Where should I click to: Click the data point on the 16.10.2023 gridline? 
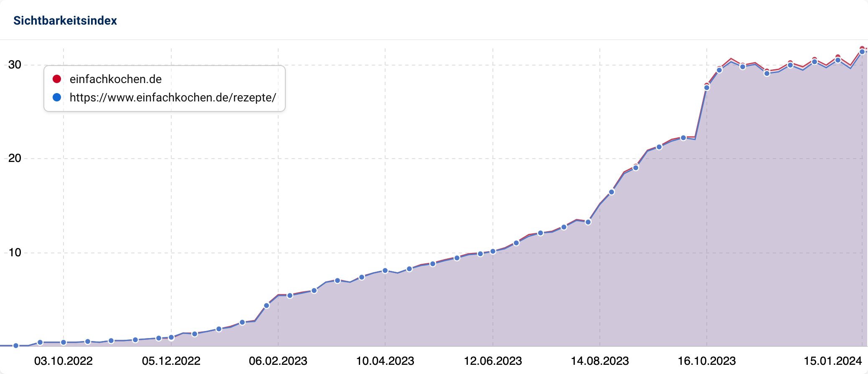pyautogui.click(x=707, y=87)
